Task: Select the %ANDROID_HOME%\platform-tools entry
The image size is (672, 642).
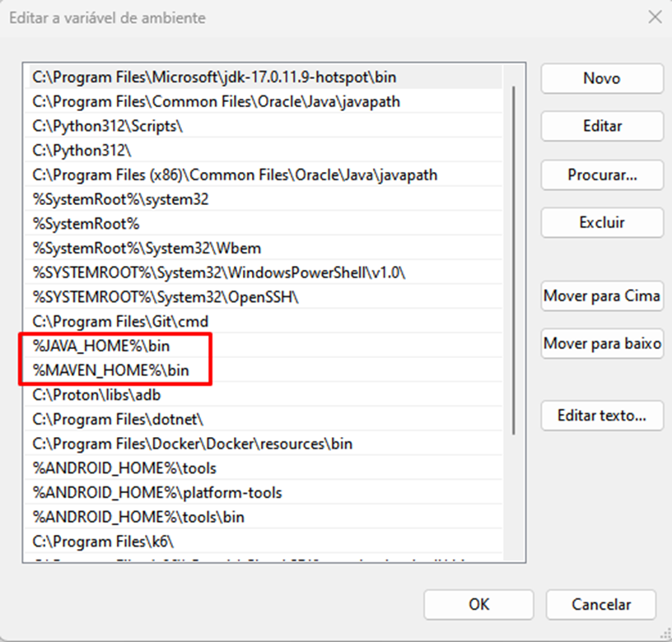Action: pos(264,492)
